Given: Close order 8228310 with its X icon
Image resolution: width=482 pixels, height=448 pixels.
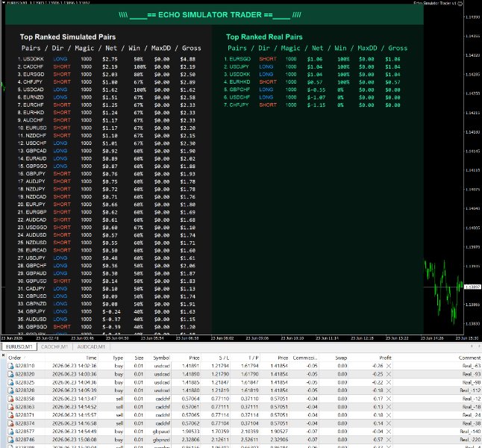Looking at the screenshot, I should pyautogui.click(x=389, y=366).
